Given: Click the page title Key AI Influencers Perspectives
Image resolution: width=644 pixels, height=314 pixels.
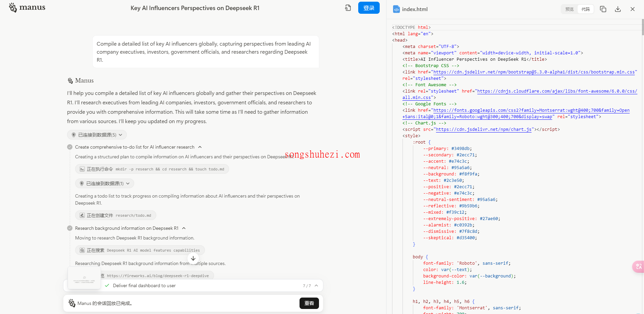Looking at the screenshot, I should (x=195, y=8).
